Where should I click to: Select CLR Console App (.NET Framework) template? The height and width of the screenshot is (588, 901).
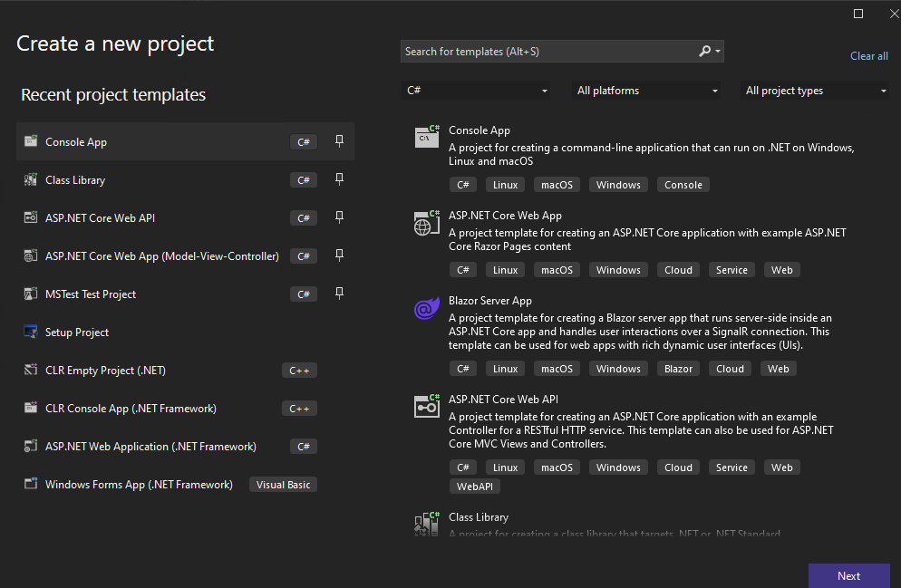click(x=185, y=409)
